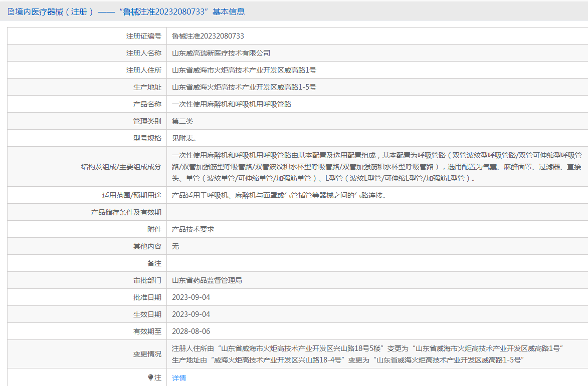Click the 第二类 management category value

click(182, 121)
